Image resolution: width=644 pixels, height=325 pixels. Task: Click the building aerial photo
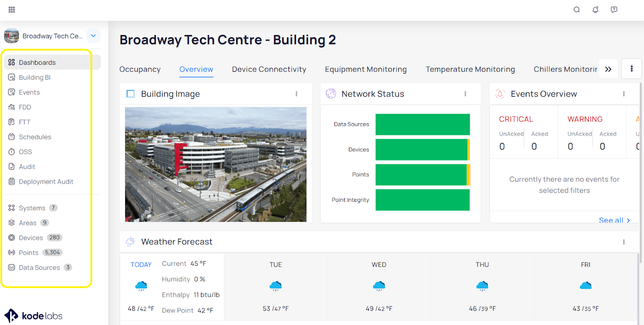216,164
